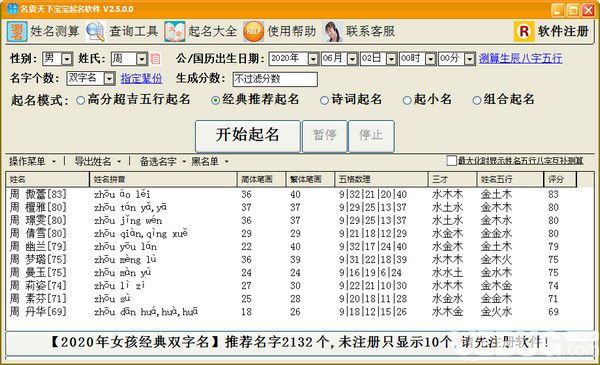Click the status text 推荐名字2132个
Screen dimensions: 600x365
277,342
